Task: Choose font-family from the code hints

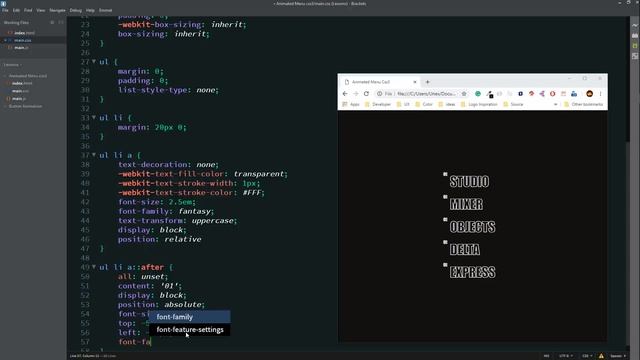Action: (x=189, y=317)
